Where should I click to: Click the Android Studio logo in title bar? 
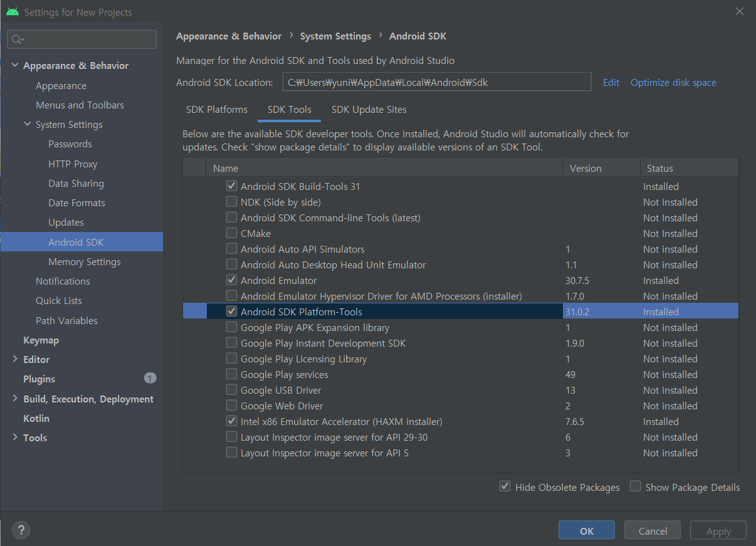(13, 12)
